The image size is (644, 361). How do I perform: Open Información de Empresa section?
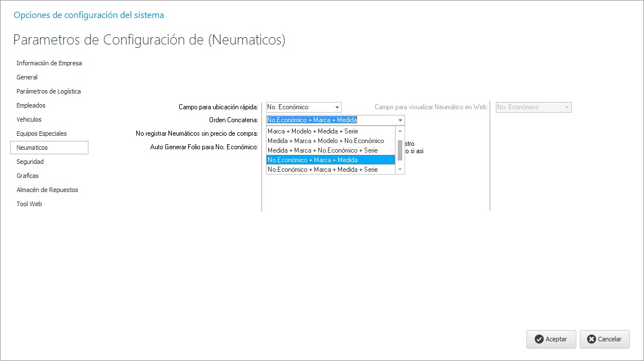coord(49,63)
